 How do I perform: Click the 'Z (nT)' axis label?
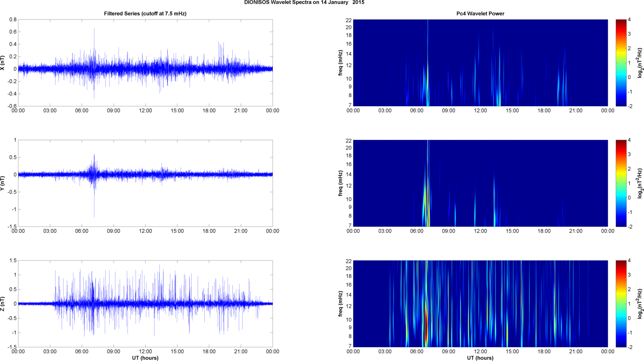click(x=3, y=304)
